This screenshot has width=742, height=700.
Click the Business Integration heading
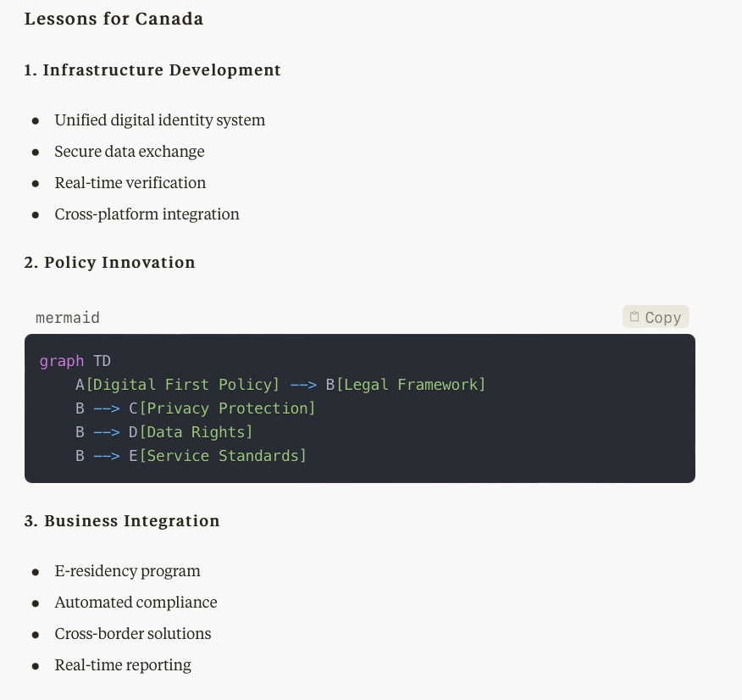122,520
